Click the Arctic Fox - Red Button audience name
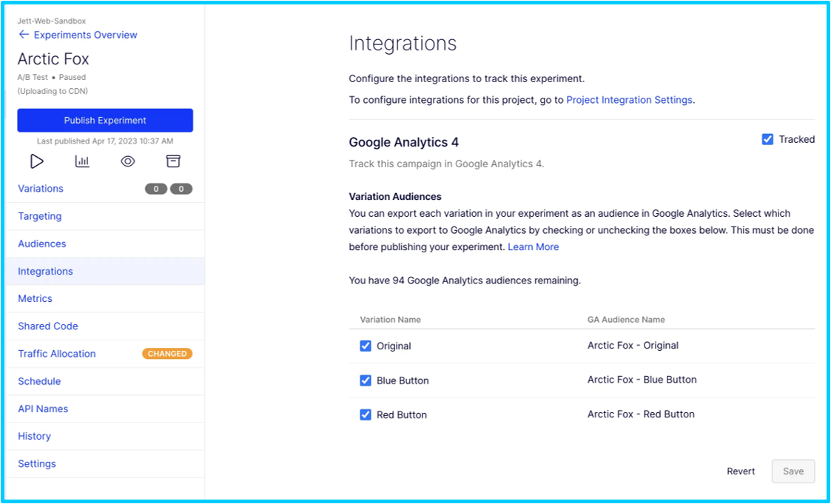Screen dimensions: 831x504 point(641,414)
